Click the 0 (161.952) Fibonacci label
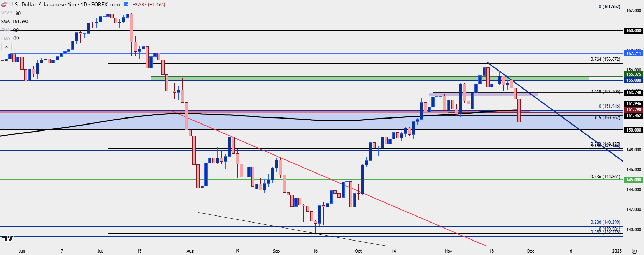644x255 pixels. tap(609, 7)
